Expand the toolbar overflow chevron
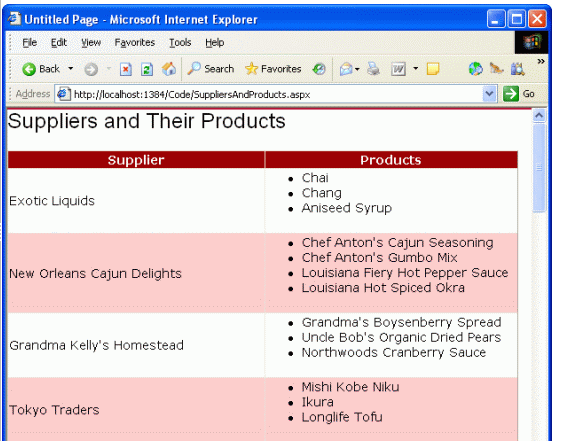This screenshot has width=569, height=441. pyautogui.click(x=541, y=61)
